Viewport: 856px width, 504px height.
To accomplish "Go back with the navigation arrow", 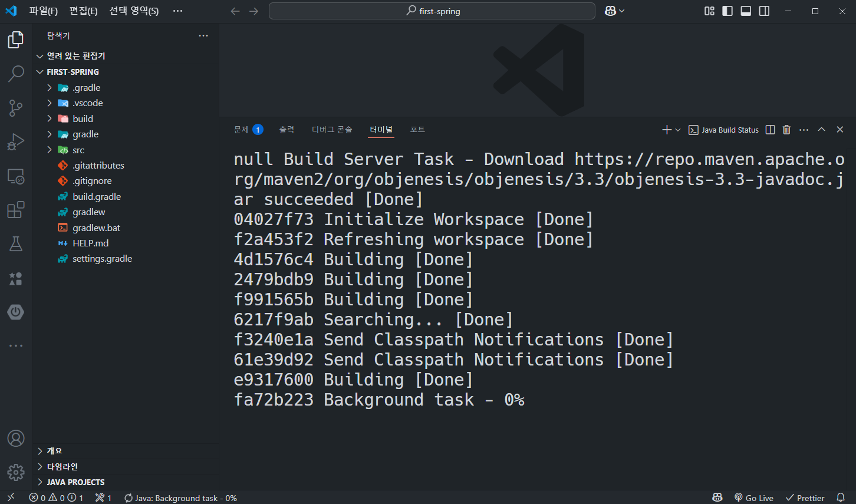I will 235,11.
